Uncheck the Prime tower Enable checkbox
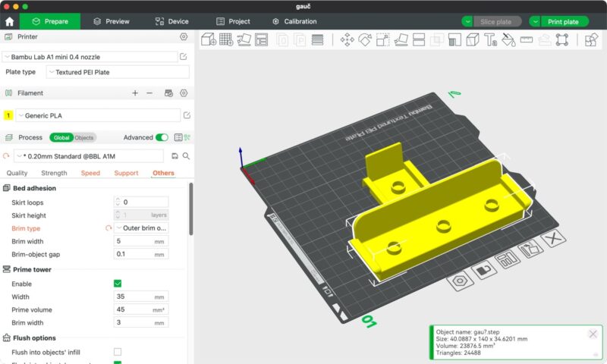 pos(118,284)
